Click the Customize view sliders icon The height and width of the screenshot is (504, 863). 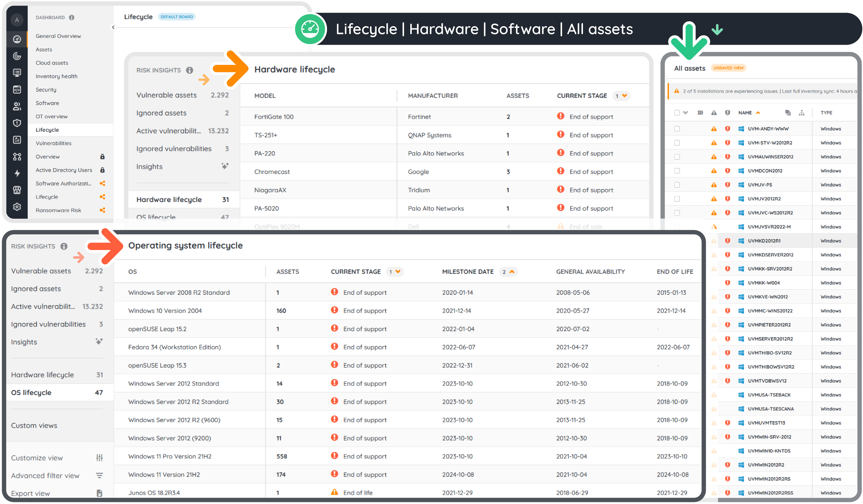point(99,458)
